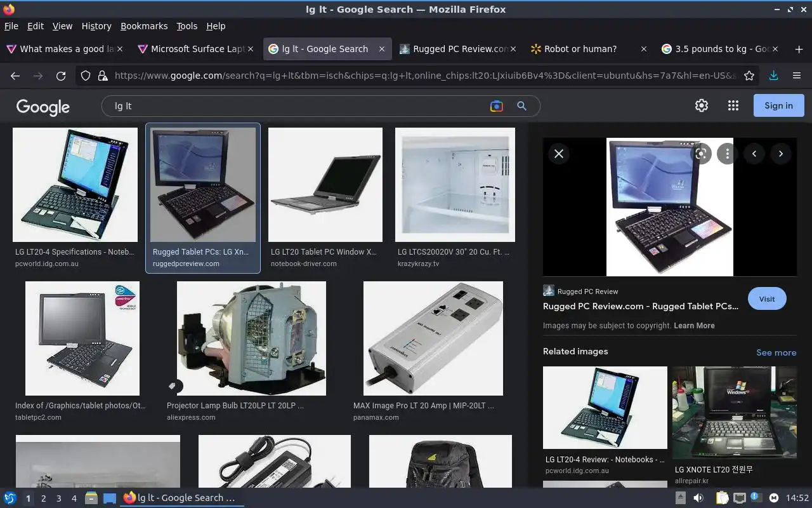This screenshot has height=508, width=812.
Task: Open the View menu
Action: pyautogui.click(x=62, y=26)
